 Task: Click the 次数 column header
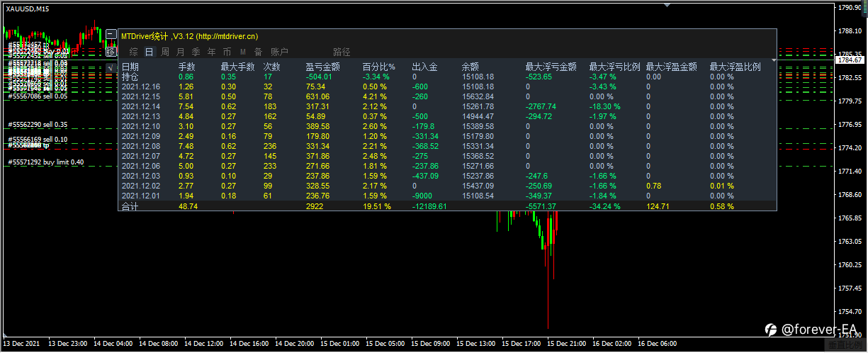[x=271, y=67]
